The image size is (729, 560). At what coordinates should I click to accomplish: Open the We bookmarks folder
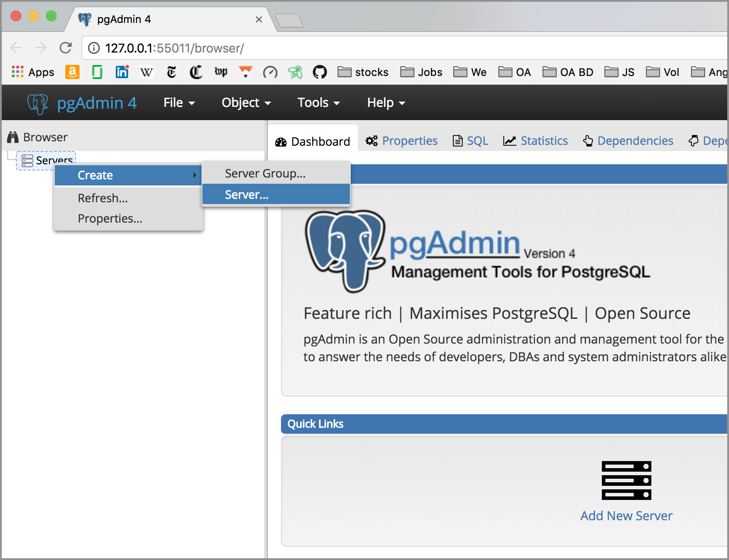click(470, 72)
